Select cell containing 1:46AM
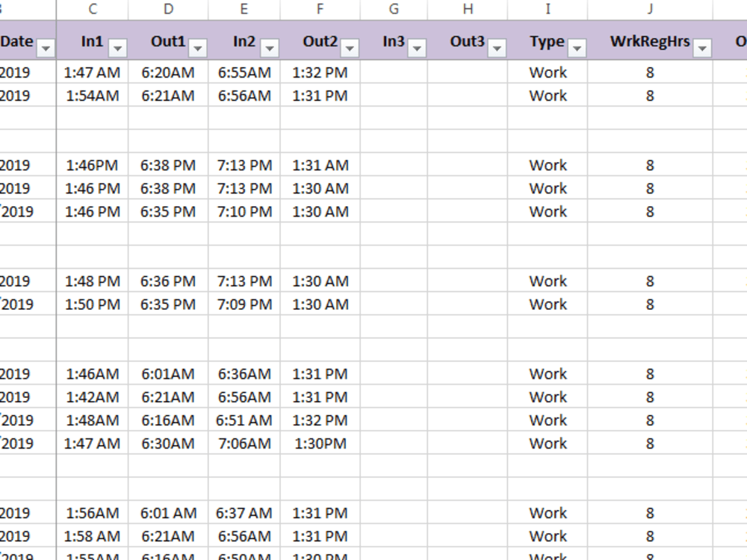The width and height of the screenshot is (747, 560). coord(93,374)
